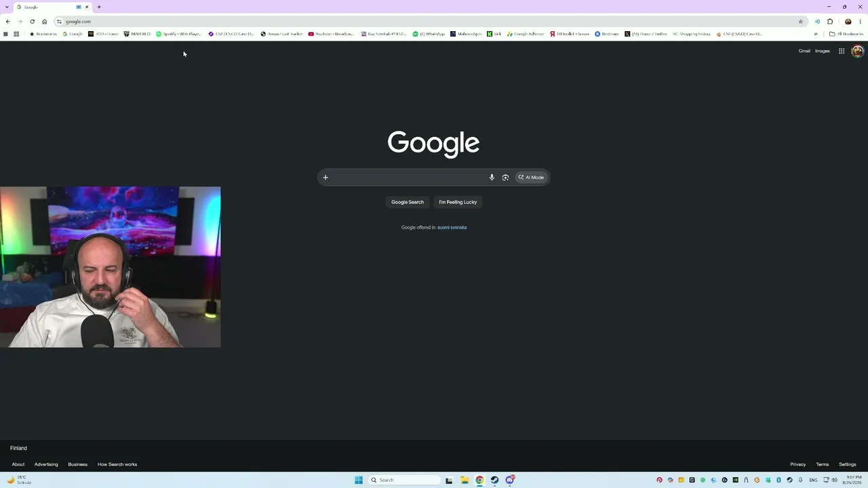Viewport: 868px width, 488px height.
Task: Open the Shopping history bookmark
Action: (x=692, y=34)
